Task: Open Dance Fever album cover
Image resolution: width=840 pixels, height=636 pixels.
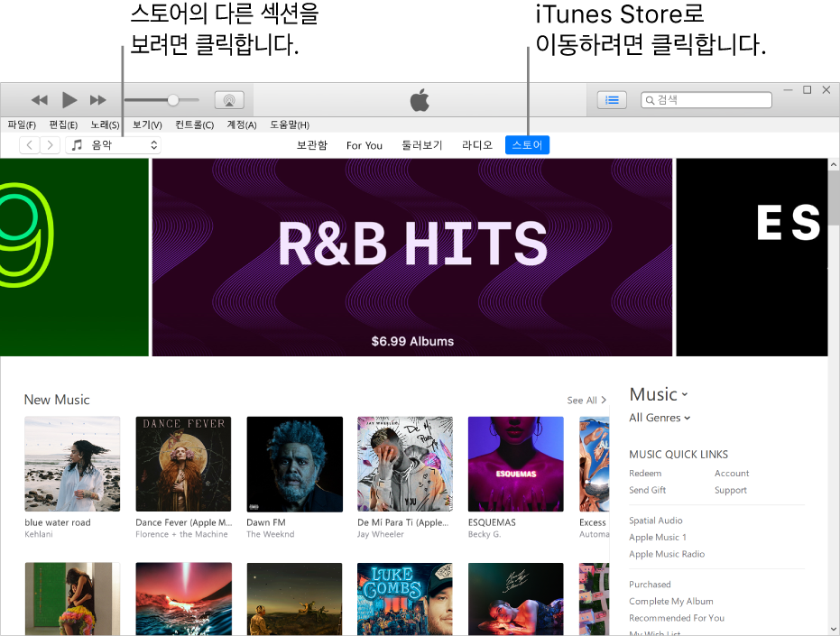Action: tap(183, 464)
